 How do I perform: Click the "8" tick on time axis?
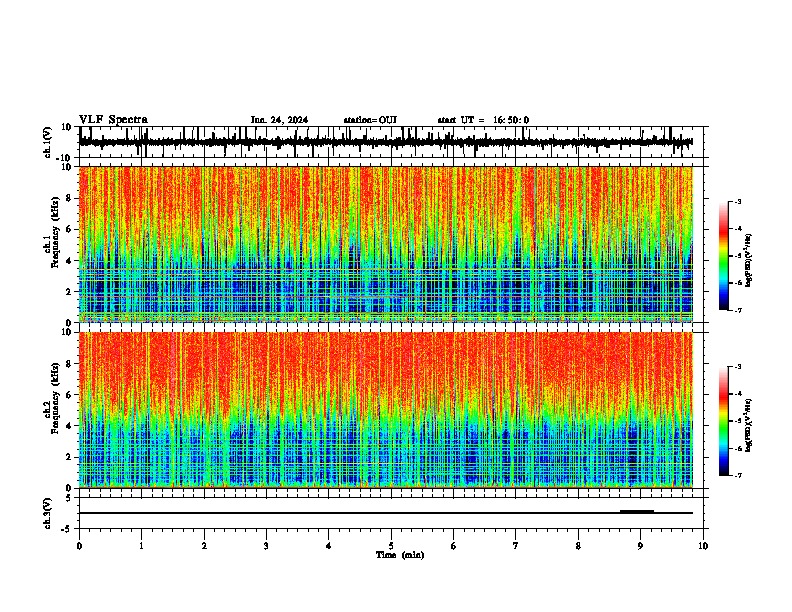[578, 546]
